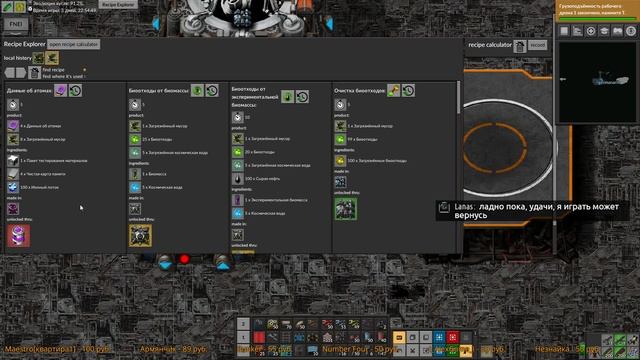Open the FNEI button at top left
This screenshot has height=360, width=640.
[x=16, y=24]
